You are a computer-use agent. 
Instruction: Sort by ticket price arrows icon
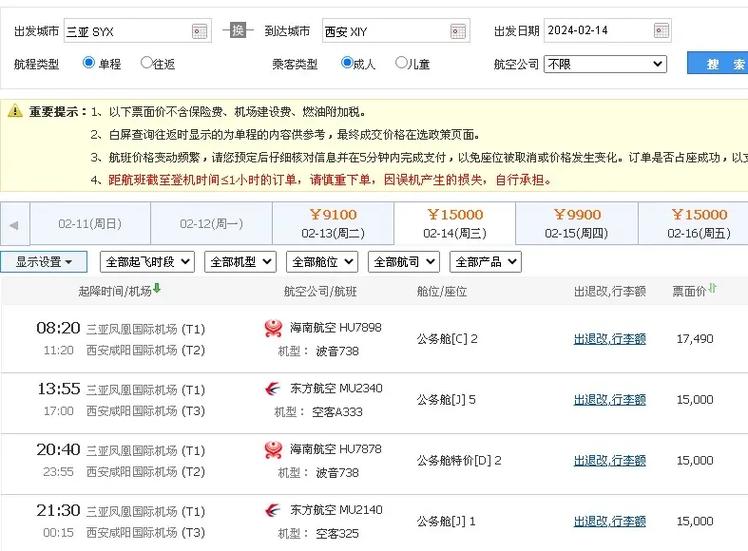pos(712,290)
